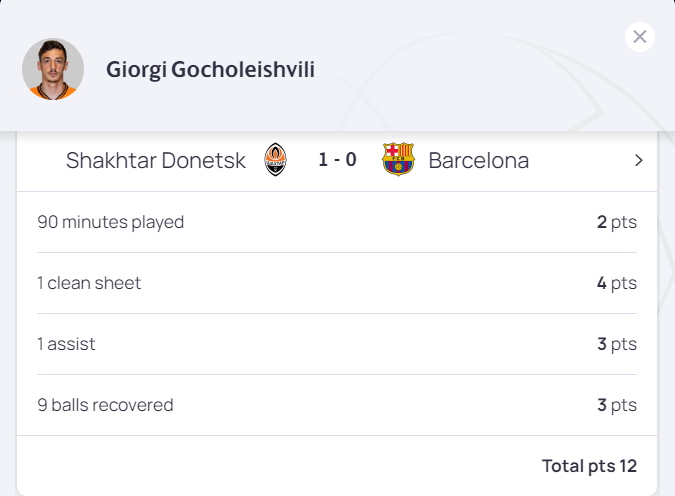The image size is (675, 496).
Task: Click the Giorgi Gocholeishvili player name
Action: point(210,69)
